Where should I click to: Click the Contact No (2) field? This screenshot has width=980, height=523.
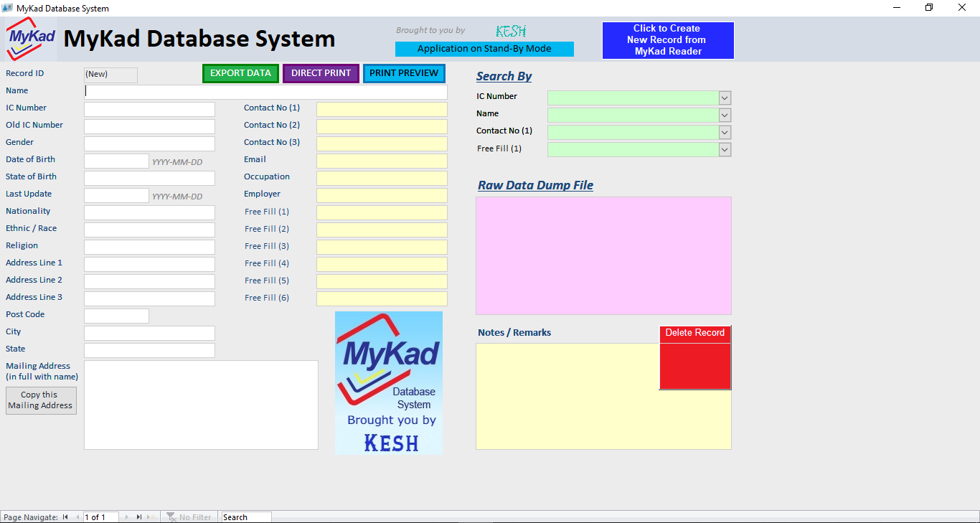pyautogui.click(x=382, y=126)
